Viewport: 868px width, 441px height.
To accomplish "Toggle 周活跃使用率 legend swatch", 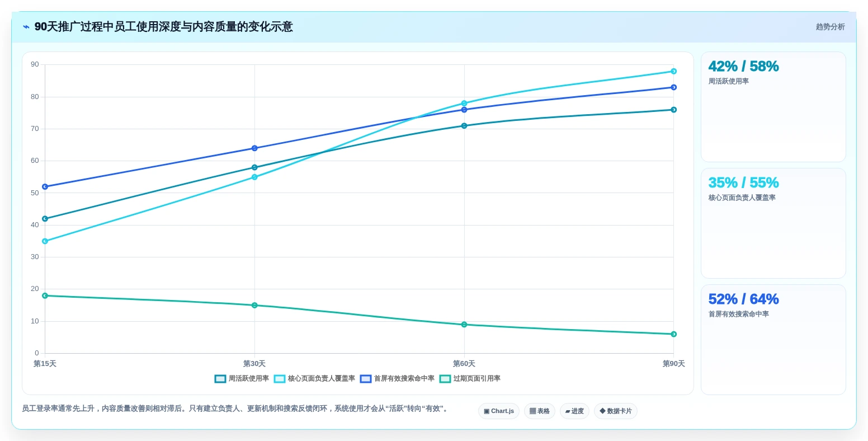I will (220, 379).
